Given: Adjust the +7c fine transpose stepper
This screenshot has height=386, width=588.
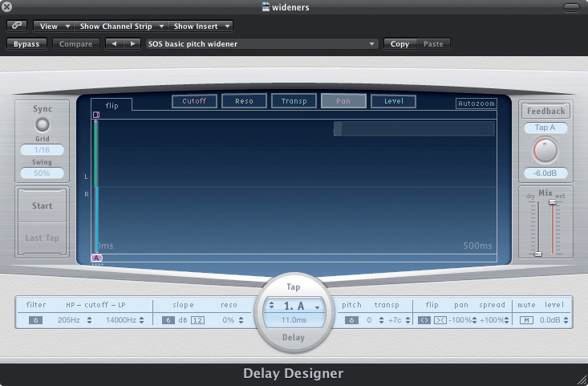Looking at the screenshot, I should (x=408, y=320).
